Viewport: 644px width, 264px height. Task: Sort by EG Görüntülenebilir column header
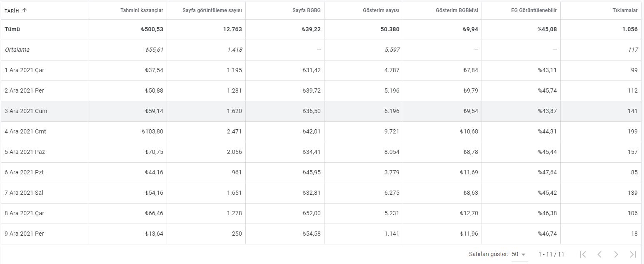pyautogui.click(x=534, y=10)
